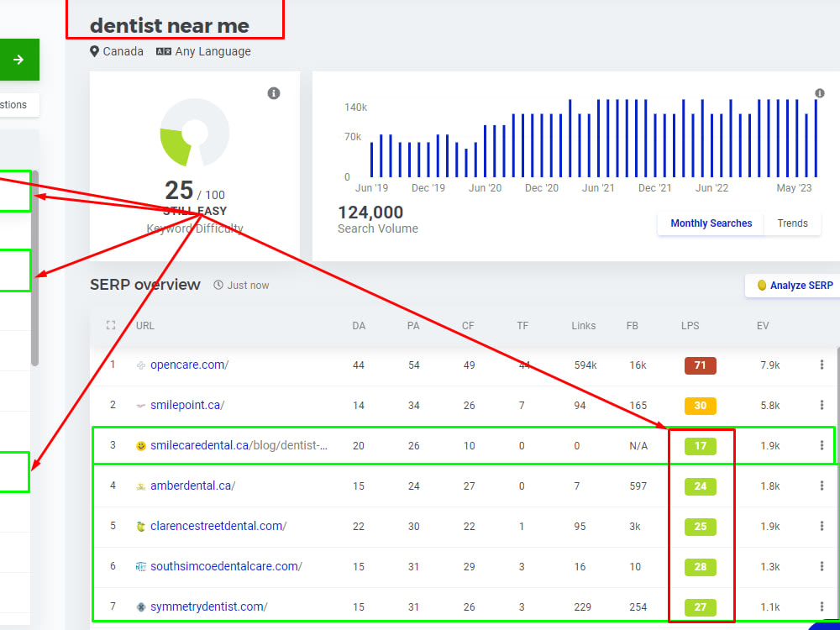Click the Analyze SERP button
The height and width of the screenshot is (630, 840).
click(x=795, y=286)
